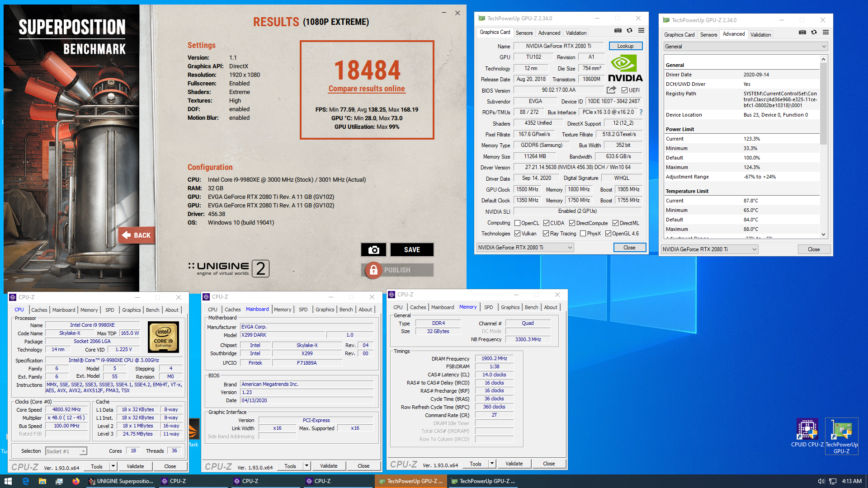Click the Intel Core i9 Extreme logo in CPU-Z

pyautogui.click(x=163, y=337)
